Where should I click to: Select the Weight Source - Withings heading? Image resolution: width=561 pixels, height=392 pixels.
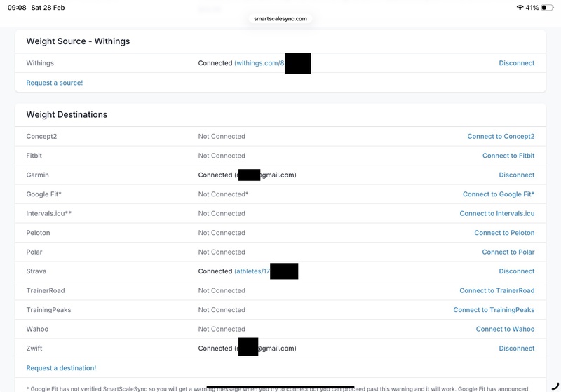click(x=78, y=41)
